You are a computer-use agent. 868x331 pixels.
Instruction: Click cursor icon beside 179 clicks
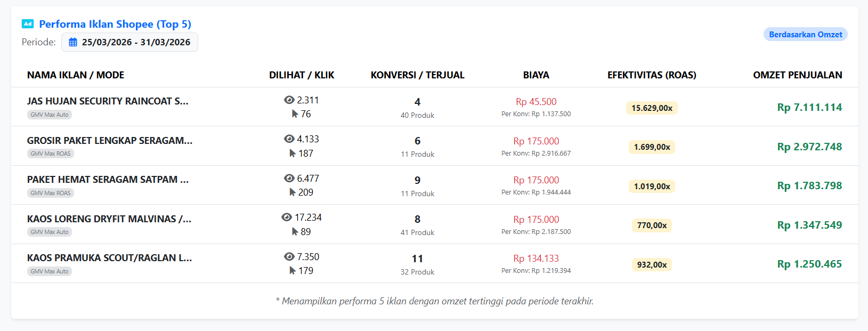click(x=292, y=270)
